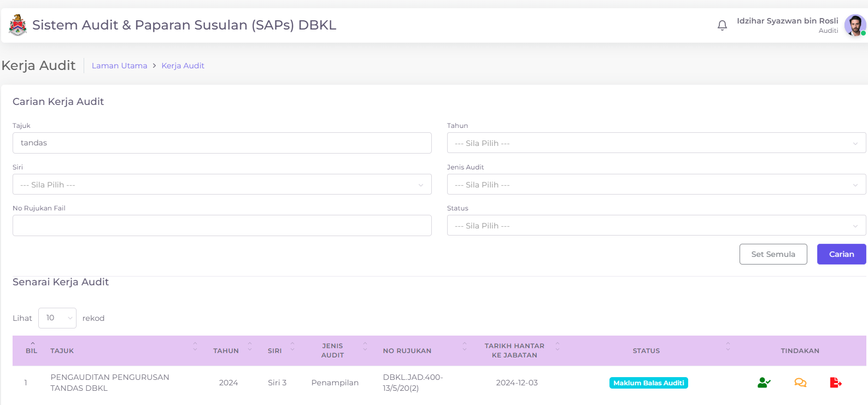Expand the Jenis Audit dropdown
Viewport: 868px width, 405px height.
coord(656,185)
